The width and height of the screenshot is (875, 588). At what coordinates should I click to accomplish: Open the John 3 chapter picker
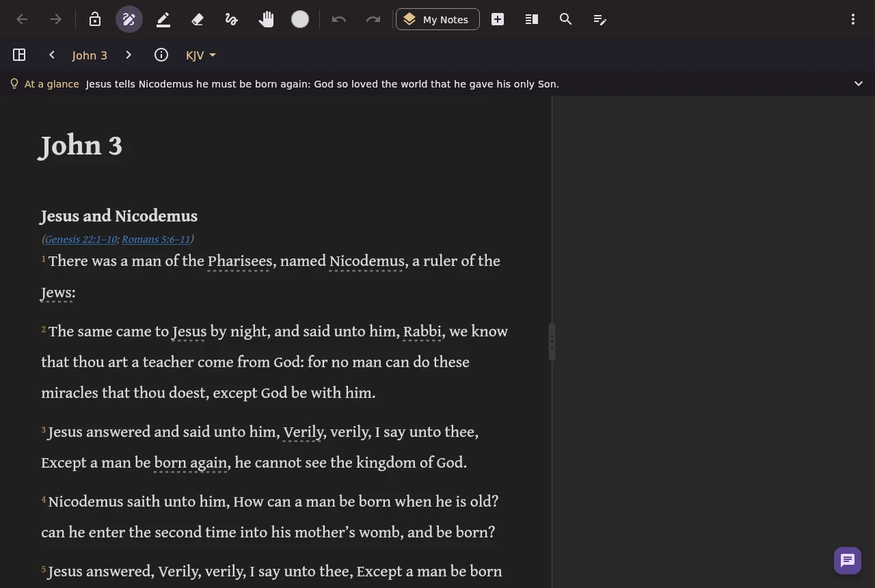(90, 55)
